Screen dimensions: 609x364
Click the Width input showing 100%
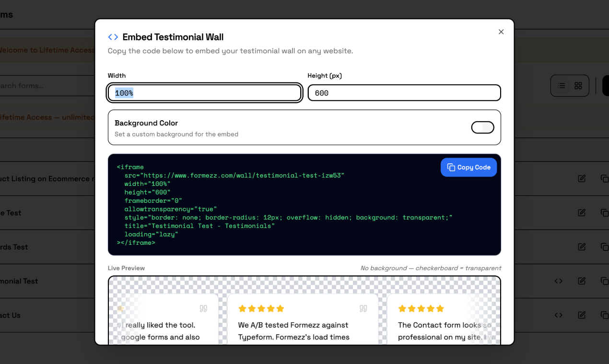pyautogui.click(x=204, y=92)
